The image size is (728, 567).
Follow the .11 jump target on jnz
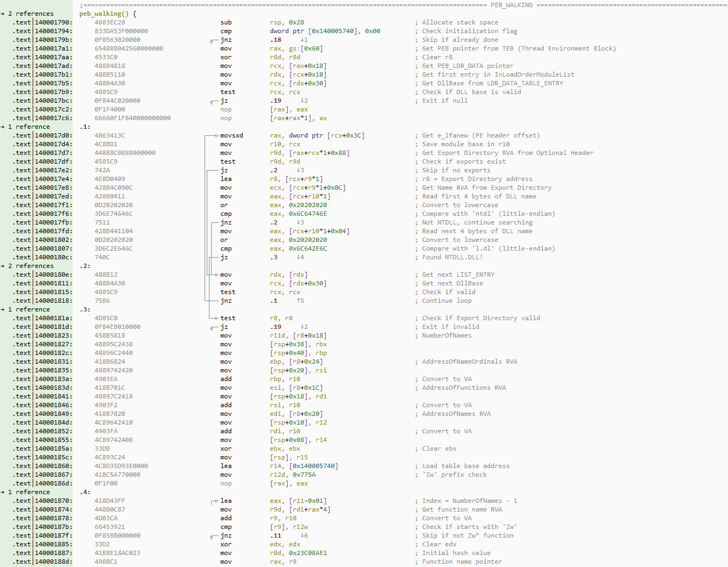click(276, 535)
